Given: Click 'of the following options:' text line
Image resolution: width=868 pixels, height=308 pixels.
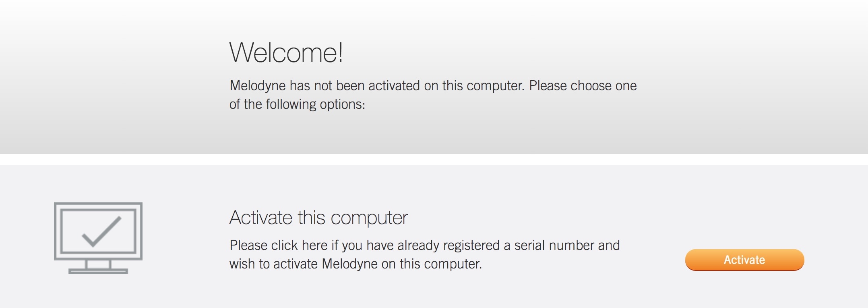Looking at the screenshot, I should [297, 104].
